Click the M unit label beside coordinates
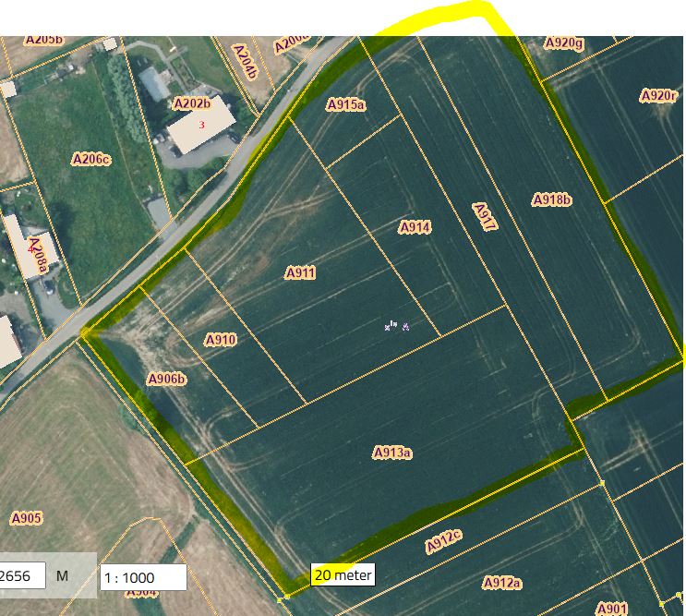Screen dimensions: 686x616 [x=63, y=576]
